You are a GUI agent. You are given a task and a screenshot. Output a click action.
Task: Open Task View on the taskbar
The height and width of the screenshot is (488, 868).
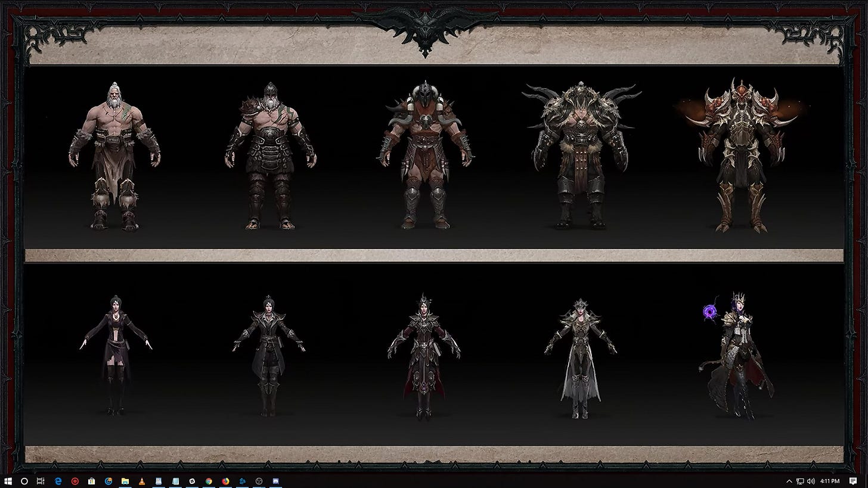click(41, 481)
